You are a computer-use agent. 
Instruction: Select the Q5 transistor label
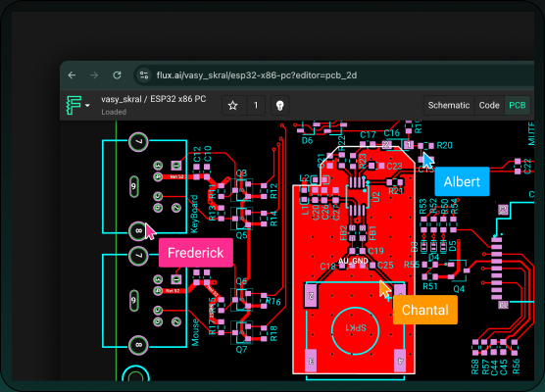[241, 235]
